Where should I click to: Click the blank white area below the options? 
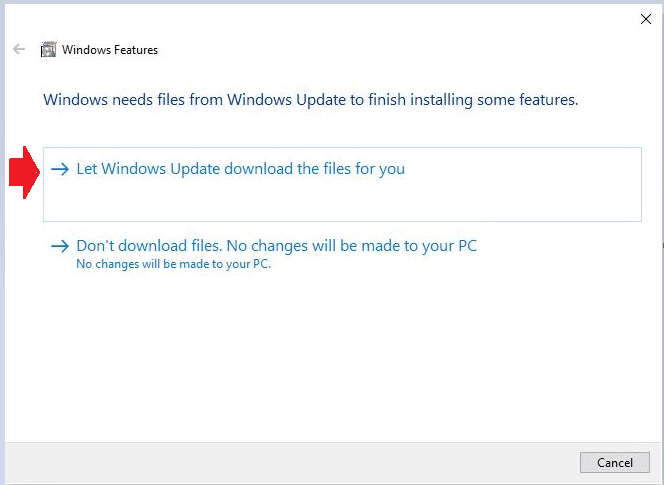pyautogui.click(x=340, y=360)
